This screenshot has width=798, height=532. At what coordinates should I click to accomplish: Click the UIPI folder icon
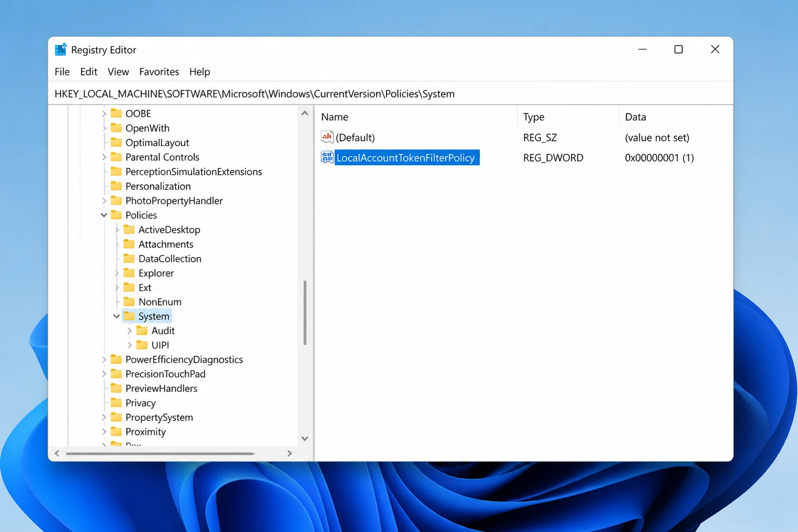pos(142,345)
